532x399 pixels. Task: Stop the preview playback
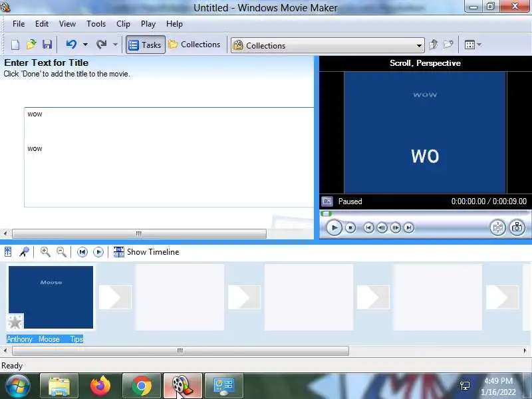[x=350, y=227]
